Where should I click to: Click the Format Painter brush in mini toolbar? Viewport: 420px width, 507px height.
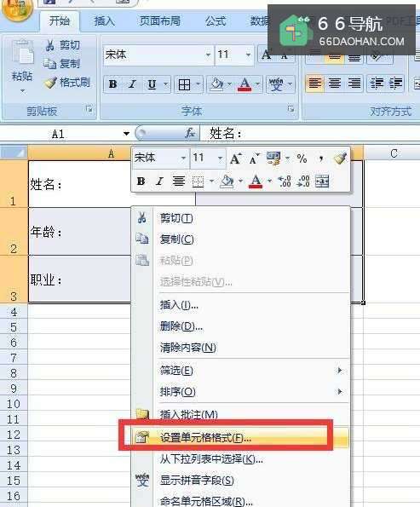[x=340, y=158]
